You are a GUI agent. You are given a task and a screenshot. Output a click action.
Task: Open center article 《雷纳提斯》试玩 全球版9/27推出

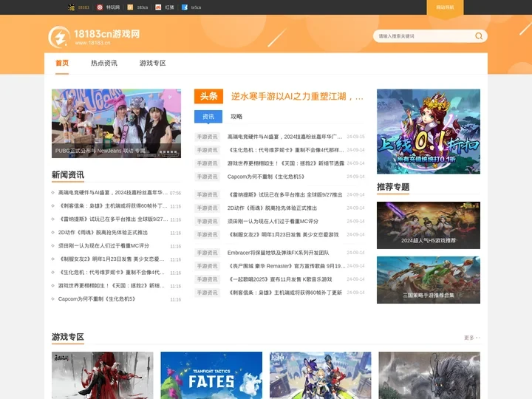tap(285, 195)
